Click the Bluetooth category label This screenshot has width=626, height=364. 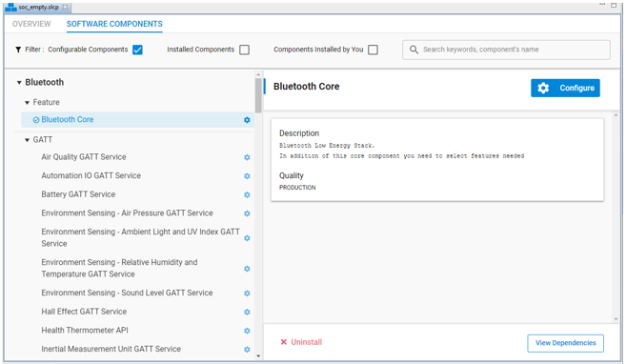click(45, 82)
